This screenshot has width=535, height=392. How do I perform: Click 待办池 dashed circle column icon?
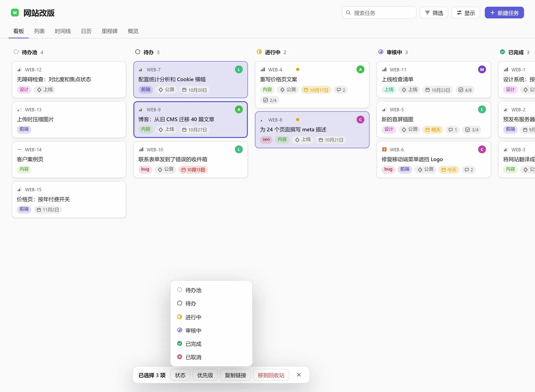(16, 52)
